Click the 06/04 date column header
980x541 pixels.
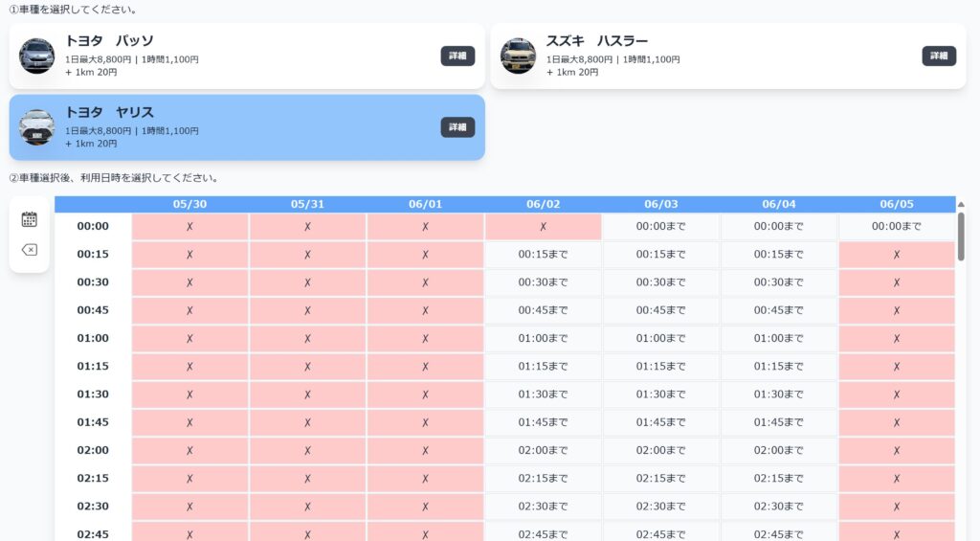point(779,205)
